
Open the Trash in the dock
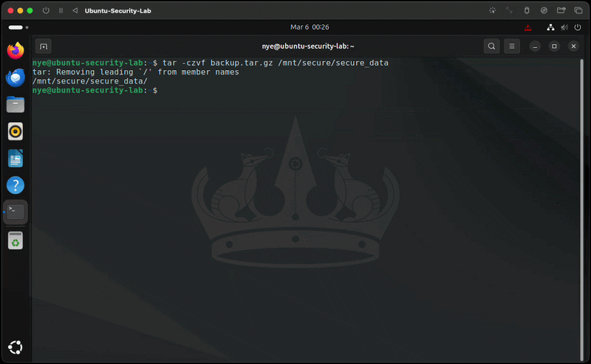pos(16,240)
